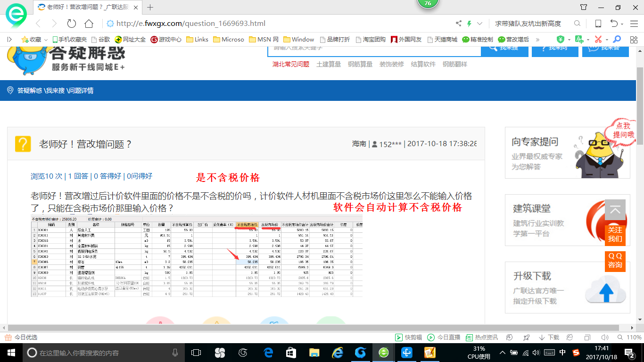The height and width of the screenshot is (362, 644).
Task: Open Microsoft Edge from the taskbar
Action: tap(268, 353)
